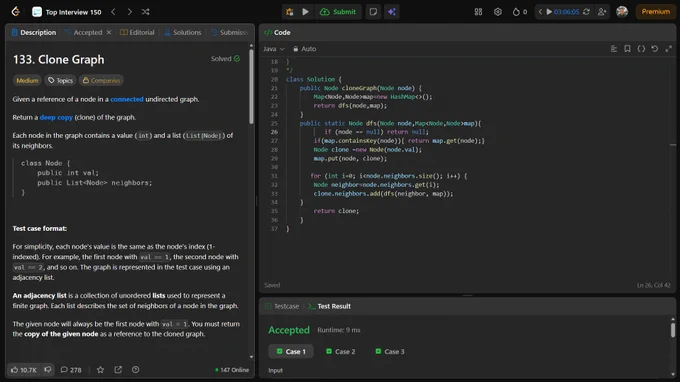Select the Case 3 test case
680x382 pixels.
[390, 352]
